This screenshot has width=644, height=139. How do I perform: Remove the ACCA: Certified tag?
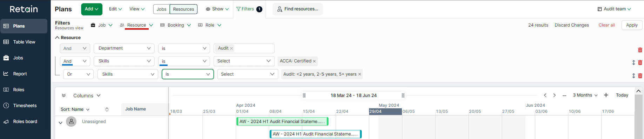coord(314,61)
